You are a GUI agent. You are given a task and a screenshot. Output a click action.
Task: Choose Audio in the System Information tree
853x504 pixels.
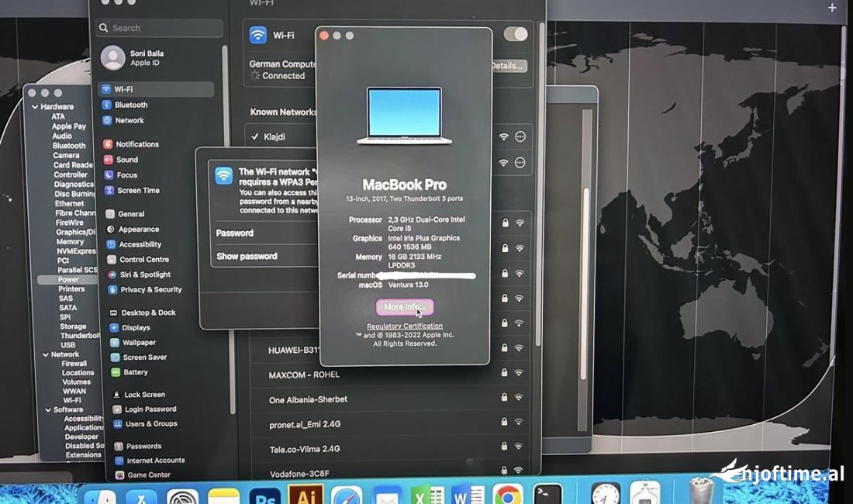(62, 136)
